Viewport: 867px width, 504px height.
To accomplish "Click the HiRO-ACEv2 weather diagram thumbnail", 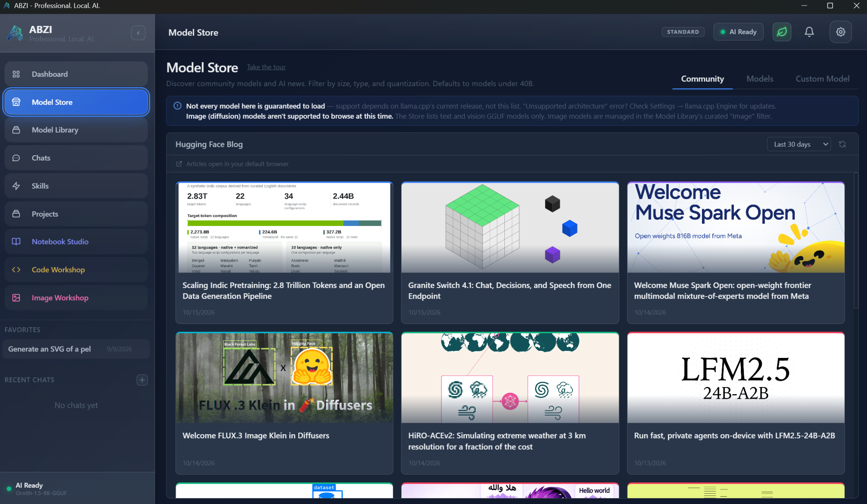I will (510, 378).
